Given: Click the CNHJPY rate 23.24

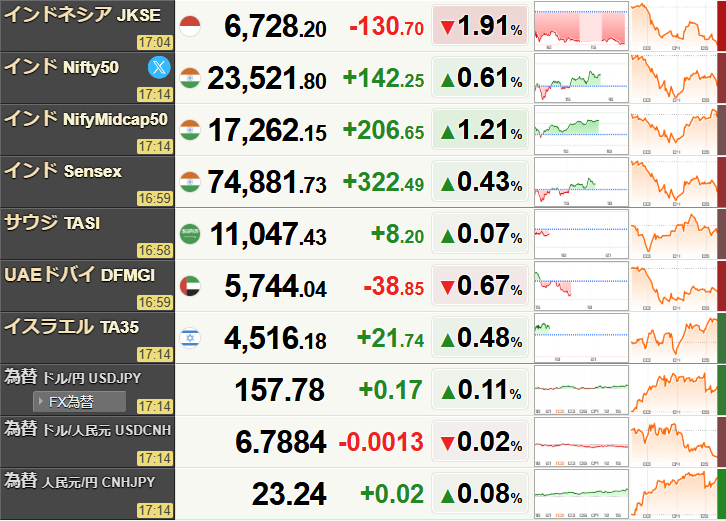Looking at the screenshot, I should click(289, 494).
